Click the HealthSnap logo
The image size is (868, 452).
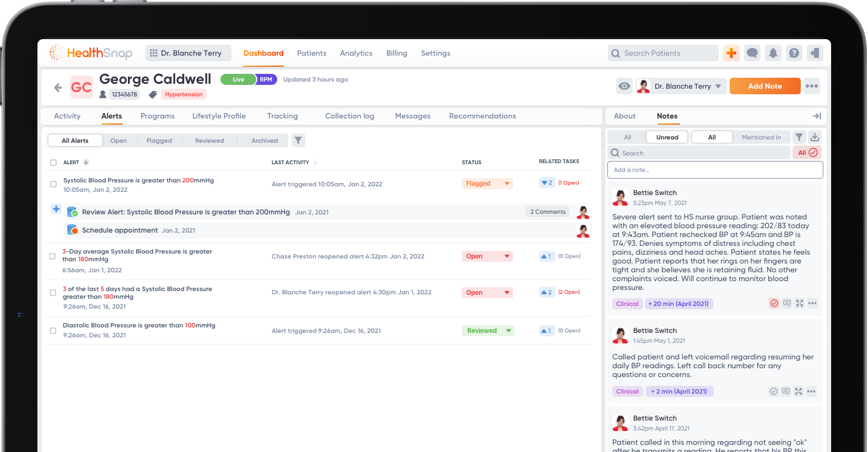pyautogui.click(x=91, y=52)
